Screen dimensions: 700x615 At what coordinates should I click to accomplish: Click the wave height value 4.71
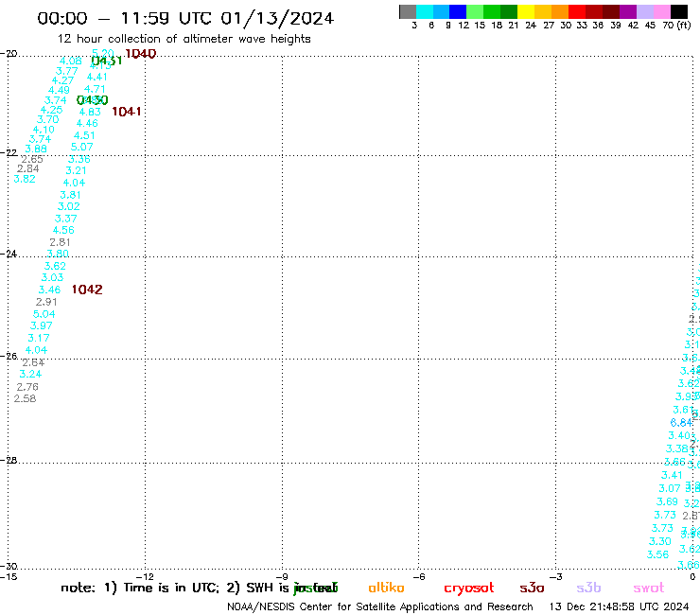click(x=95, y=89)
